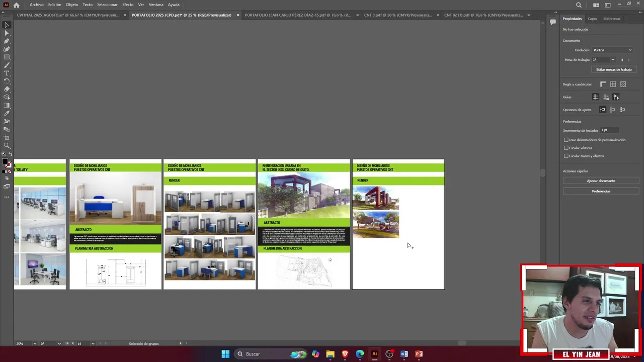Switch to the Bibliotecas tab
Image resolution: width=644 pixels, height=362 pixels.
pyautogui.click(x=612, y=19)
